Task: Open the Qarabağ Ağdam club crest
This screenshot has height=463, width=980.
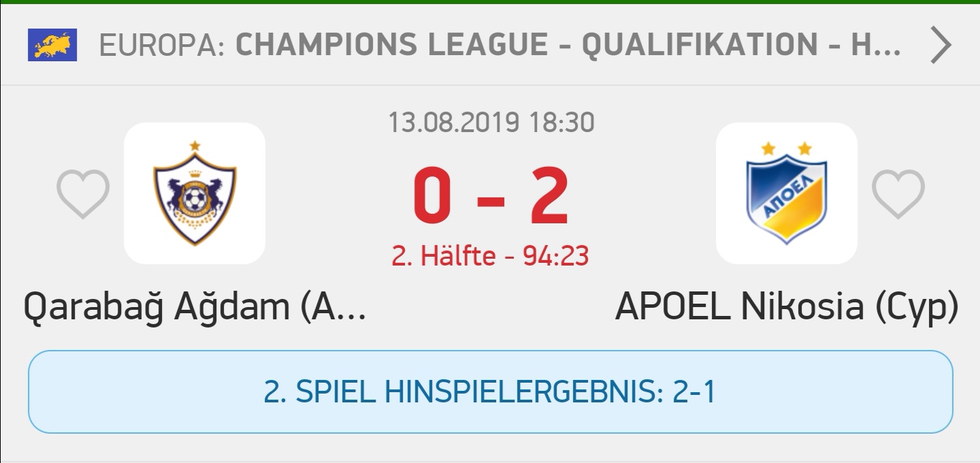Action: click(x=195, y=193)
